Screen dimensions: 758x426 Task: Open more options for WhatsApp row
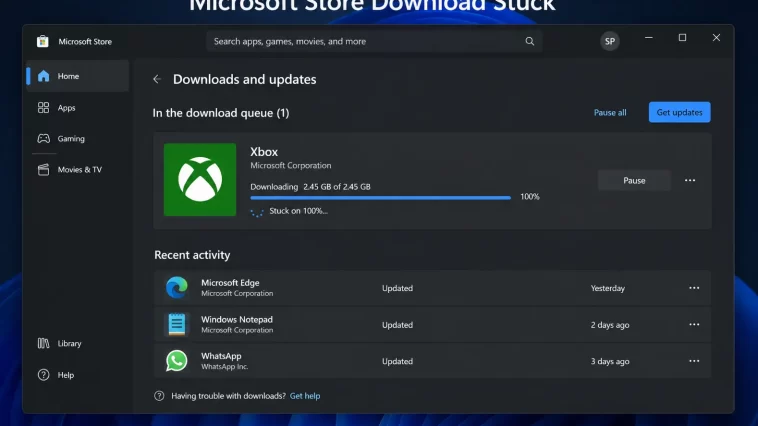tap(694, 361)
